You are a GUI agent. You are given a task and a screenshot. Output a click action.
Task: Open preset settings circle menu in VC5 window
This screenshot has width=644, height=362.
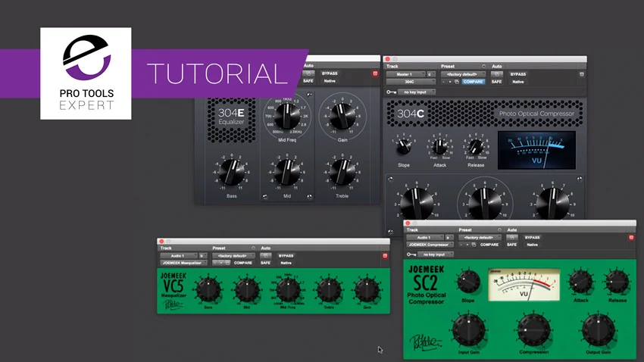click(253, 248)
